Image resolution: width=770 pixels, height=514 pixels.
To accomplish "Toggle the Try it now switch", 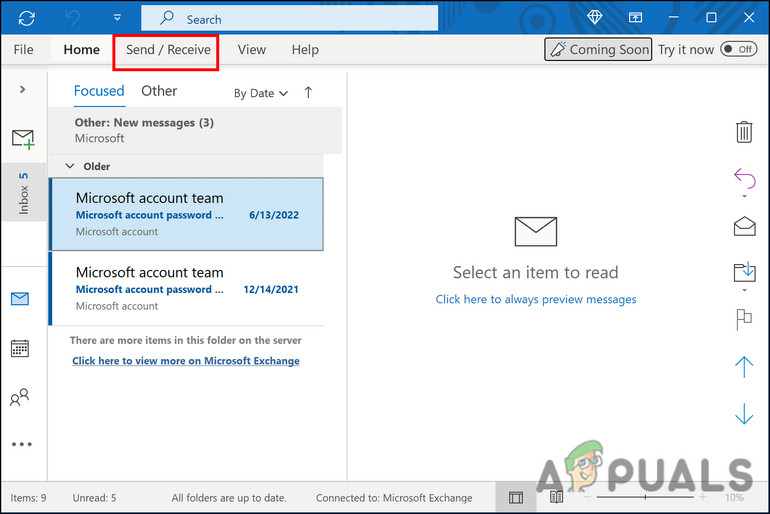I will click(x=739, y=49).
